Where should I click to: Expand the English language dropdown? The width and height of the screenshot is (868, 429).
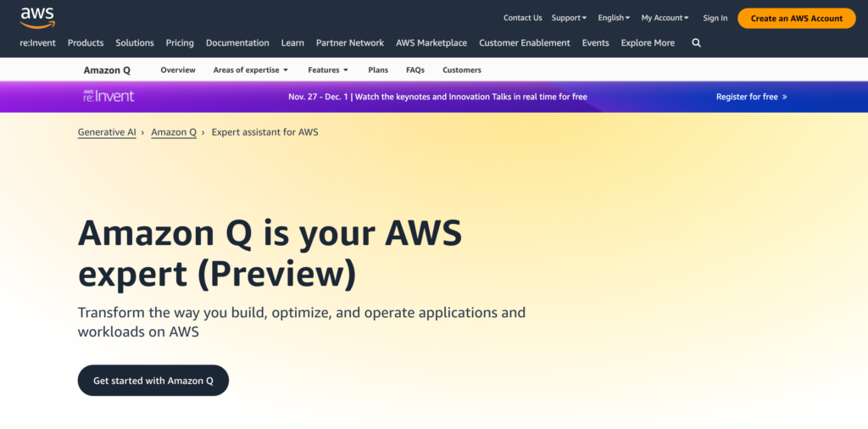pos(614,18)
